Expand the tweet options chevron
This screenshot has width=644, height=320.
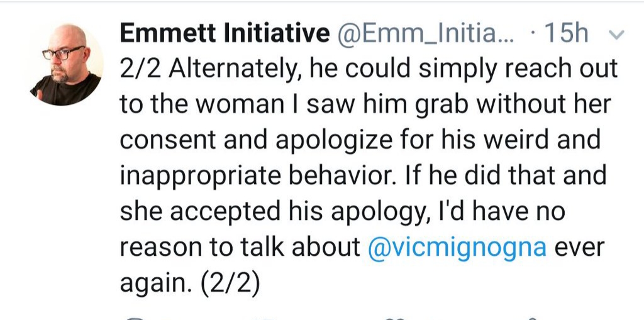(618, 35)
